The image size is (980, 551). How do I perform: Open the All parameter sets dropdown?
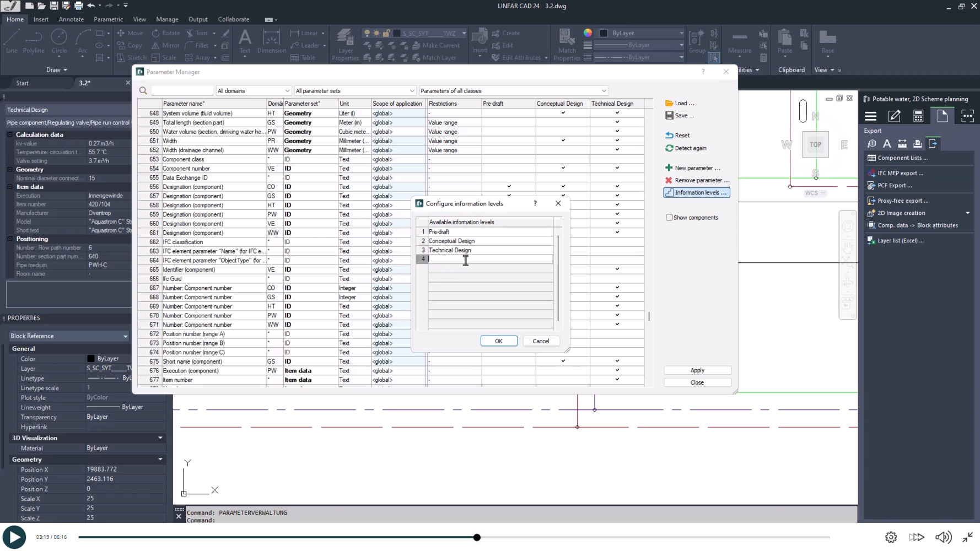pyautogui.click(x=354, y=91)
